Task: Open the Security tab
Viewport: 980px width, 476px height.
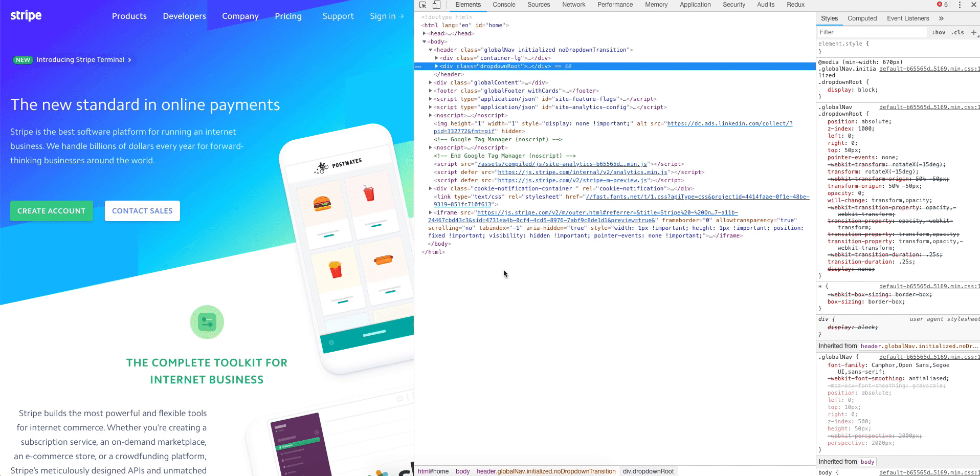Action: click(x=734, y=5)
